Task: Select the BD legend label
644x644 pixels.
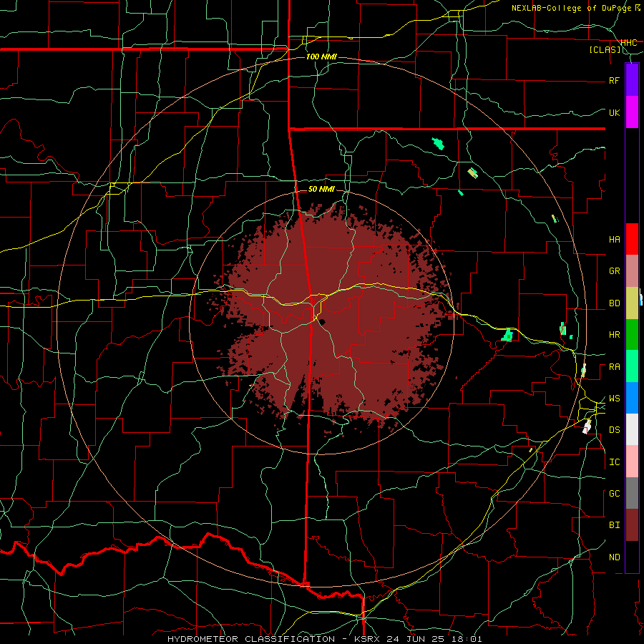Action: [614, 303]
